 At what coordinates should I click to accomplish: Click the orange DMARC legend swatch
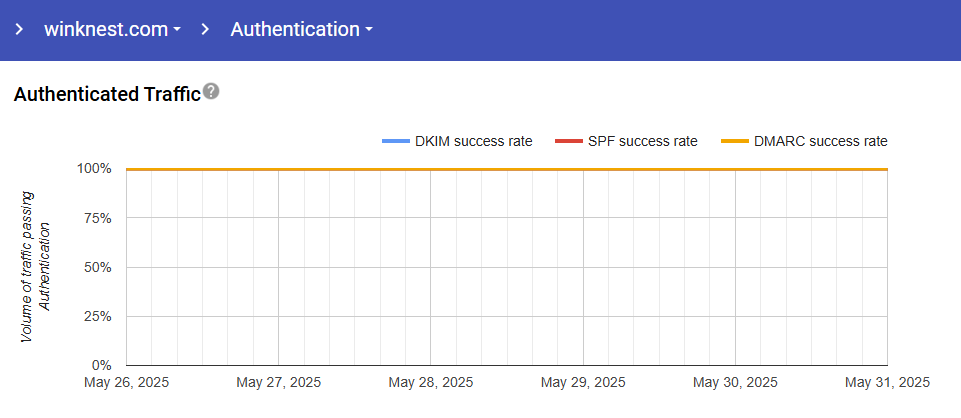coord(733,142)
